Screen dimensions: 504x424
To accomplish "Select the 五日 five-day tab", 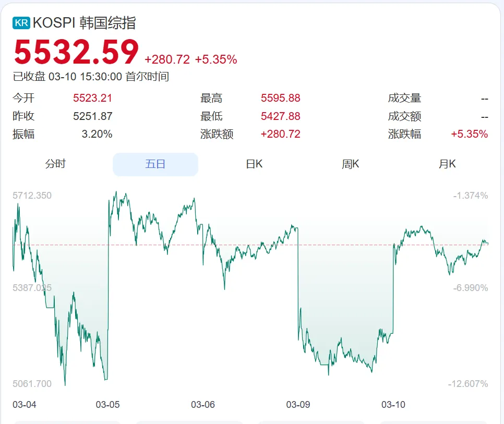I will coord(155,164).
